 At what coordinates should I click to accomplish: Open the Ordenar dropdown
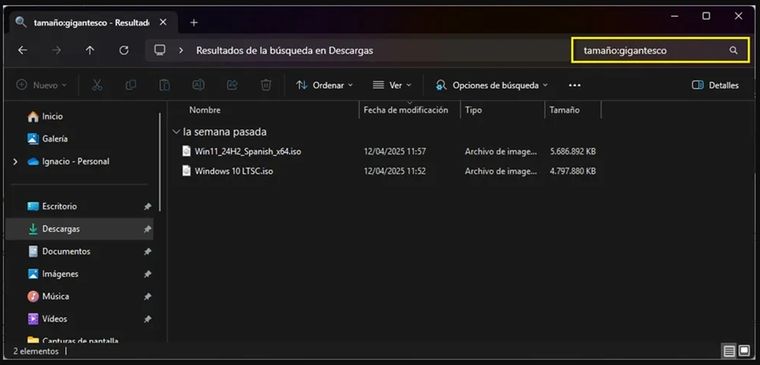[324, 85]
